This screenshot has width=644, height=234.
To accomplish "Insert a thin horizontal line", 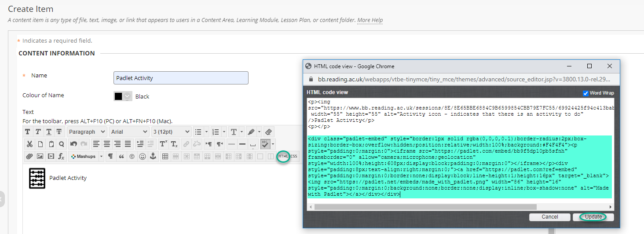I will (x=231, y=144).
